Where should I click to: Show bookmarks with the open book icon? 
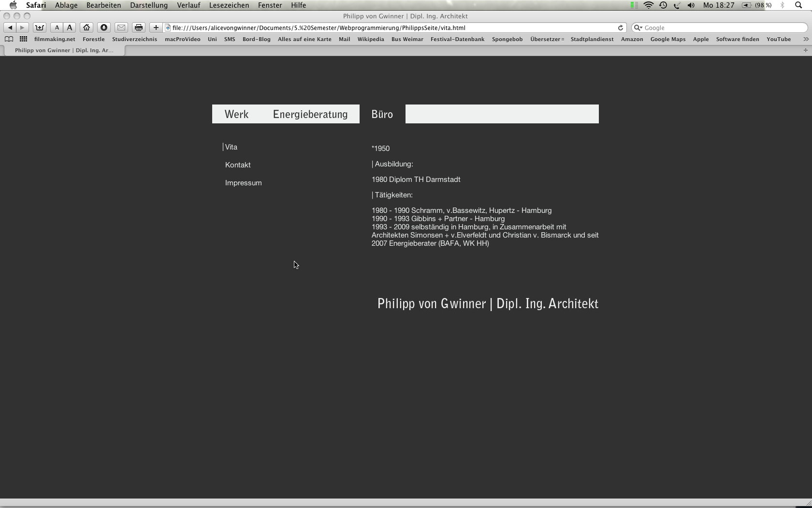click(x=9, y=39)
